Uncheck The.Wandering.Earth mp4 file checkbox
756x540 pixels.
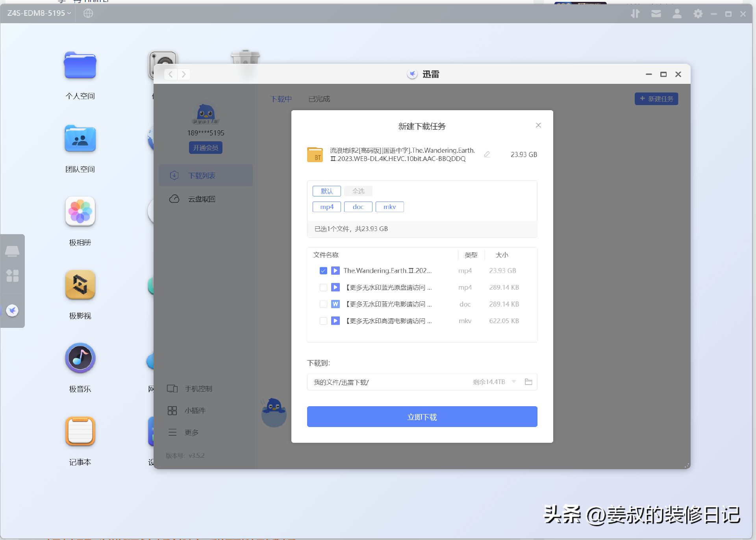point(323,271)
